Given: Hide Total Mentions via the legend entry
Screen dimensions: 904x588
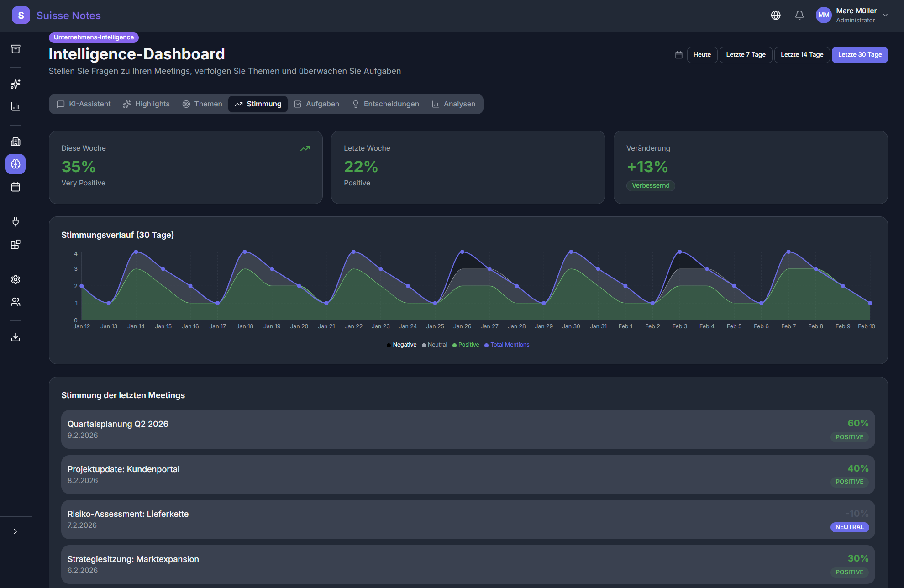Looking at the screenshot, I should pyautogui.click(x=506, y=345).
